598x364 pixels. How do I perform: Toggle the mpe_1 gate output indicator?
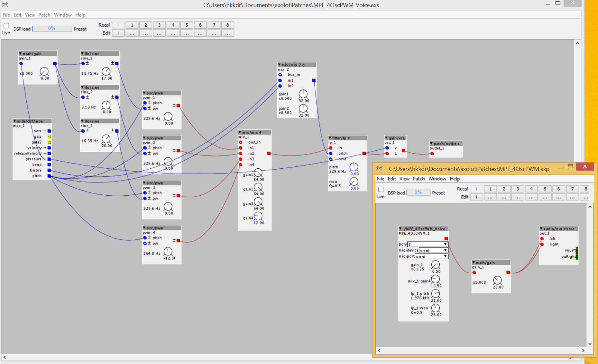pos(49,137)
